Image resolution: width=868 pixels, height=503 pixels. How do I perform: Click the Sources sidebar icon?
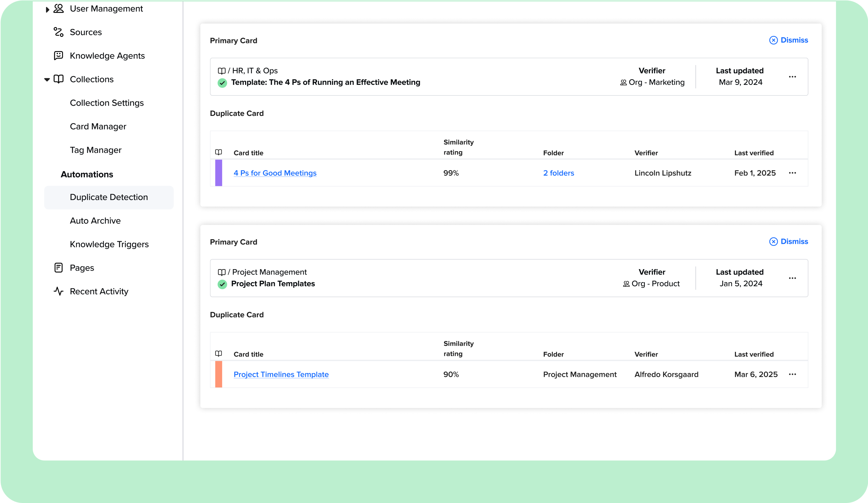coord(58,32)
